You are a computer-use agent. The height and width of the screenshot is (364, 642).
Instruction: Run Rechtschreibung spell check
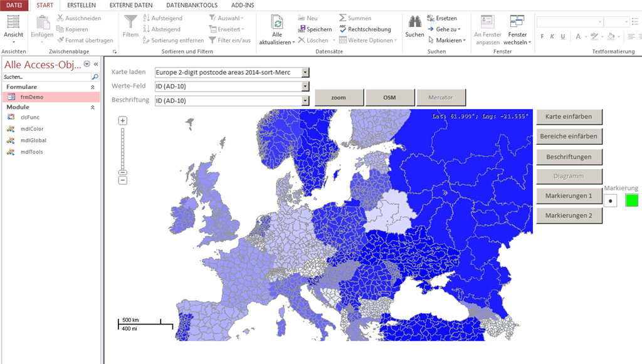click(x=365, y=29)
